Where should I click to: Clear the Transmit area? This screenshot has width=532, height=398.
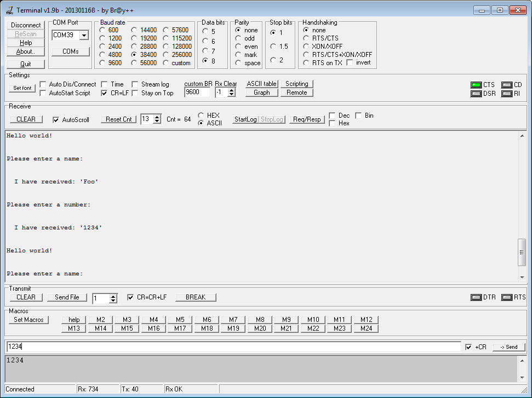coord(26,297)
